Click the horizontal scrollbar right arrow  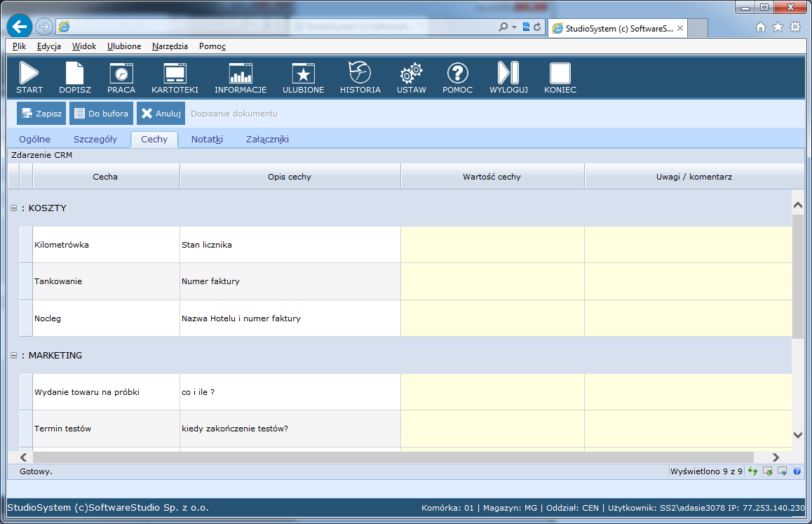click(776, 457)
